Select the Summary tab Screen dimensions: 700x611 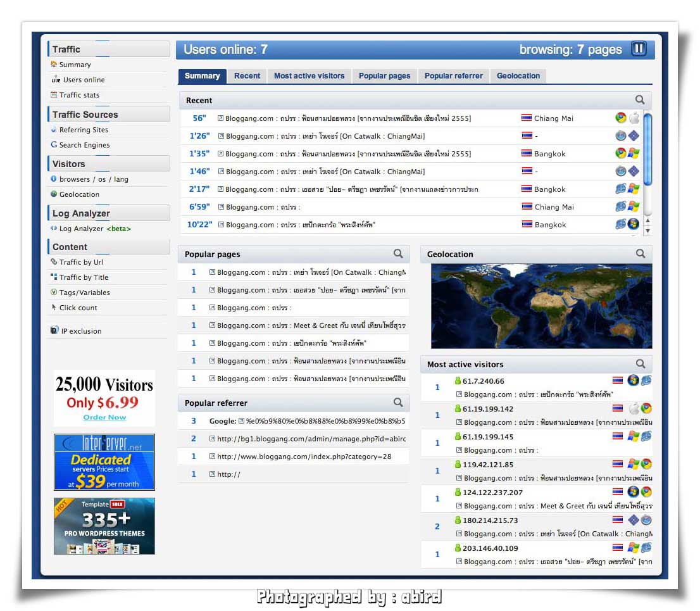tap(203, 75)
